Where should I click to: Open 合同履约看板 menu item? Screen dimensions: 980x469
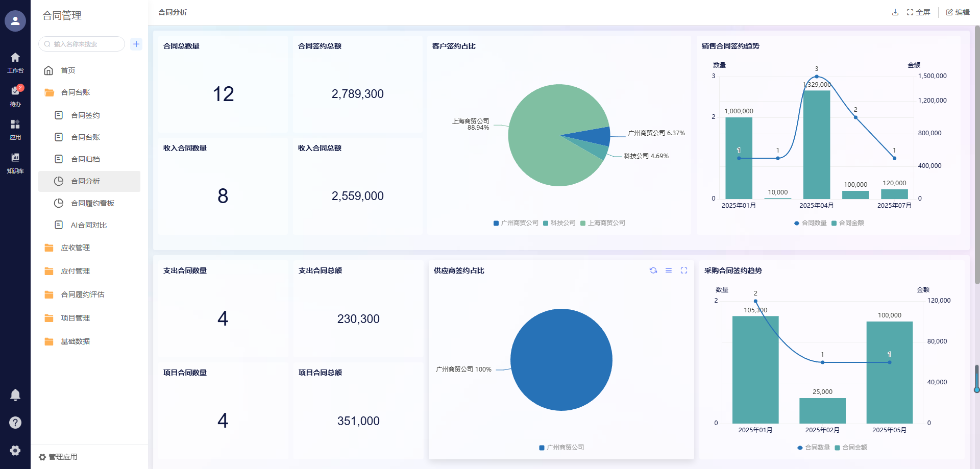[x=92, y=203]
